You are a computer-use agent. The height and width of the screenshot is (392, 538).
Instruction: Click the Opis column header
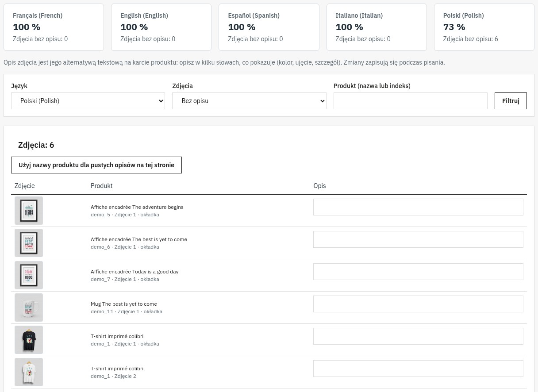tap(319, 186)
